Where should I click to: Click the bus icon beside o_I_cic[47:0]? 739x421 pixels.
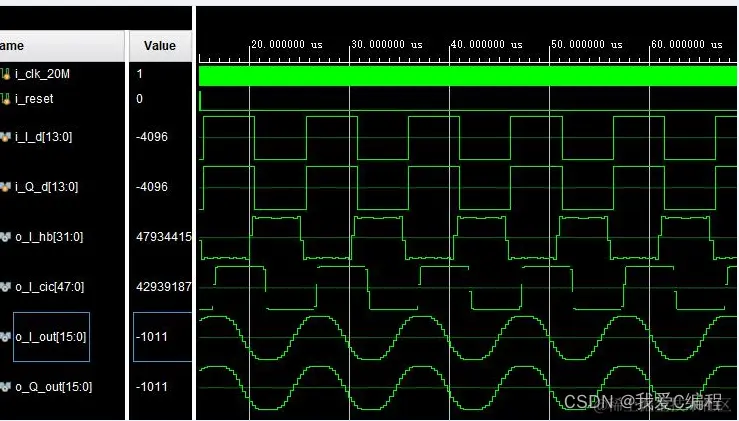[5, 287]
